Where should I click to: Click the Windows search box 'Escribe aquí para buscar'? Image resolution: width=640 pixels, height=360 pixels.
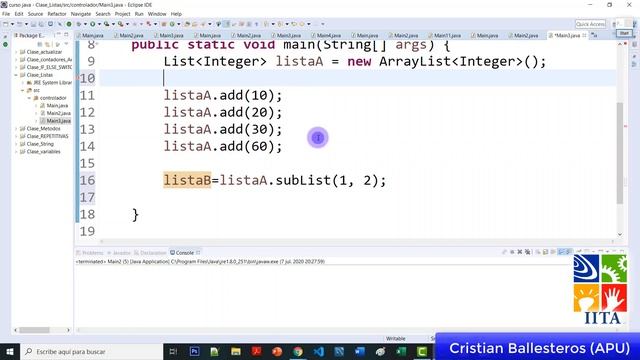[x=91, y=351]
